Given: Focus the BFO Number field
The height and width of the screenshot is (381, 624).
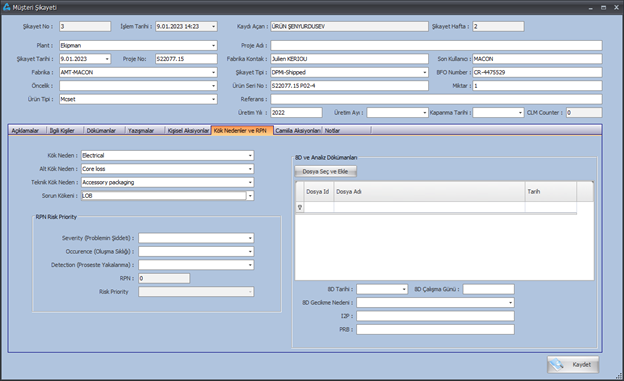Looking at the screenshot, I should 537,72.
